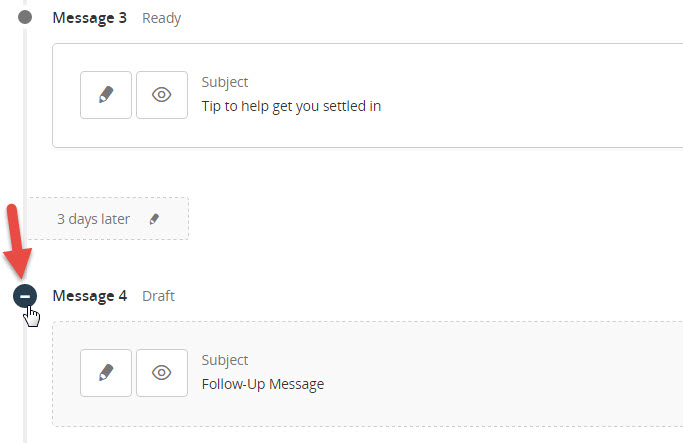Viewport: 683px width, 443px height.
Task: Click the "Follow-Up Message" subject text
Action: coord(263,384)
